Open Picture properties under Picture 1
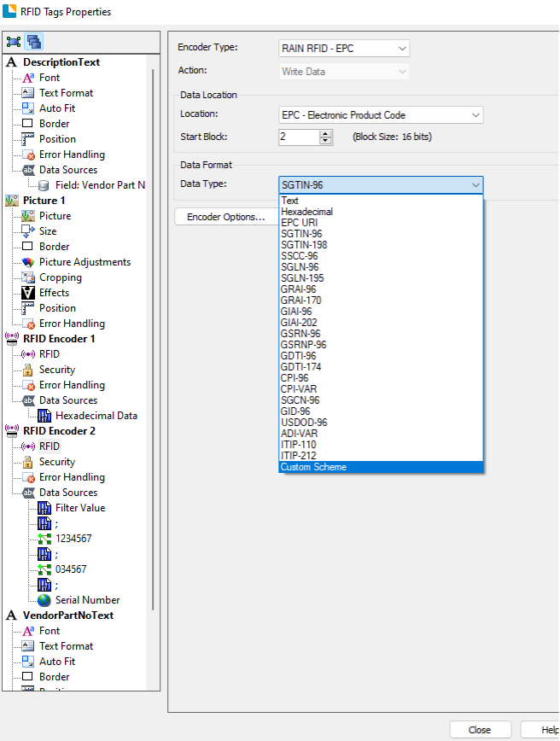The width and height of the screenshot is (560, 741). (55, 216)
